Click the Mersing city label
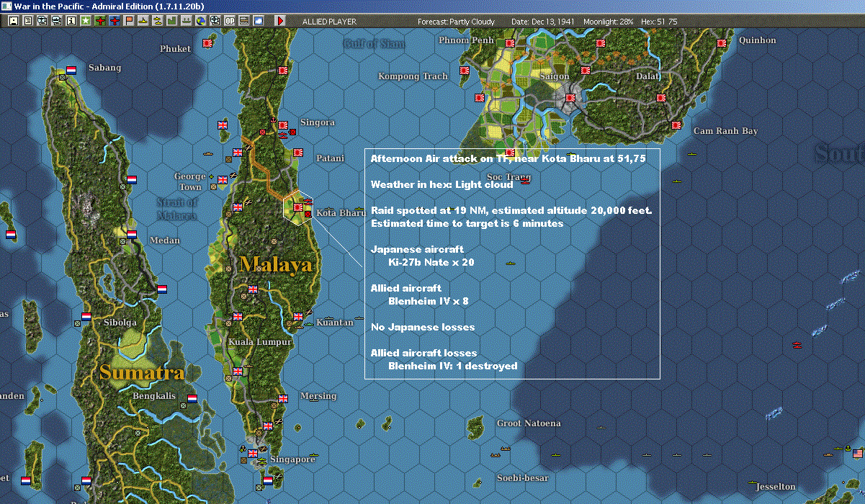 click(x=318, y=396)
